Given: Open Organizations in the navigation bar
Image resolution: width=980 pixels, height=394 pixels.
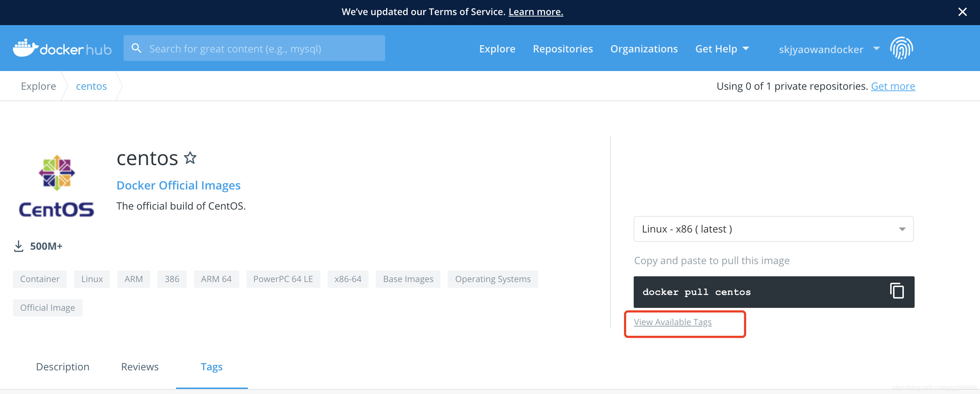Looking at the screenshot, I should (x=644, y=49).
